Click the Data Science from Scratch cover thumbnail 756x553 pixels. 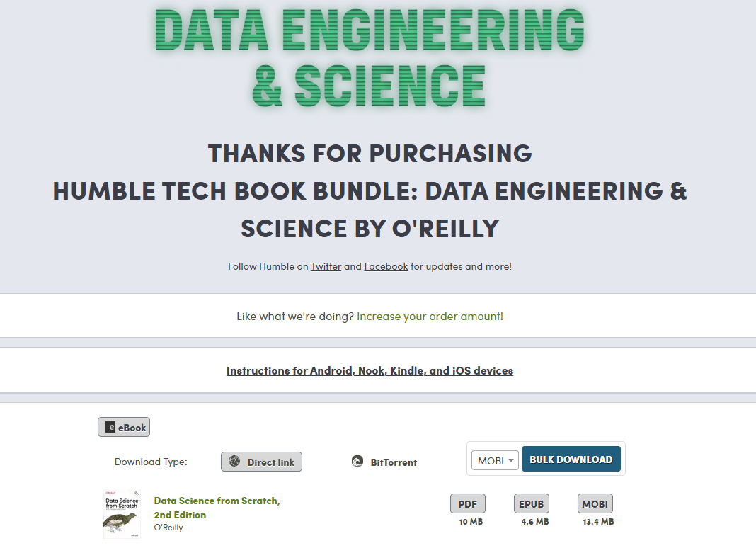122,513
